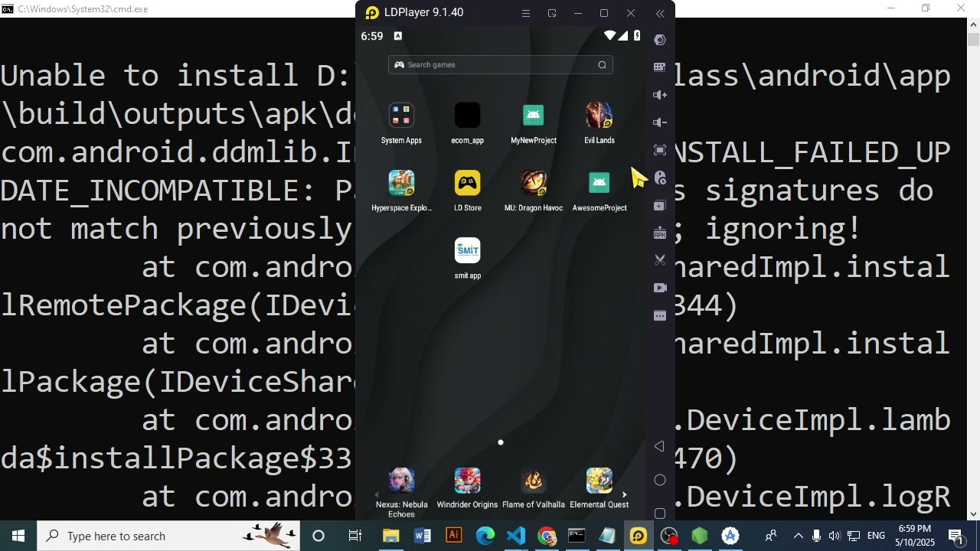Image resolution: width=980 pixels, height=551 pixels.
Task: Open smit app
Action: click(x=468, y=250)
